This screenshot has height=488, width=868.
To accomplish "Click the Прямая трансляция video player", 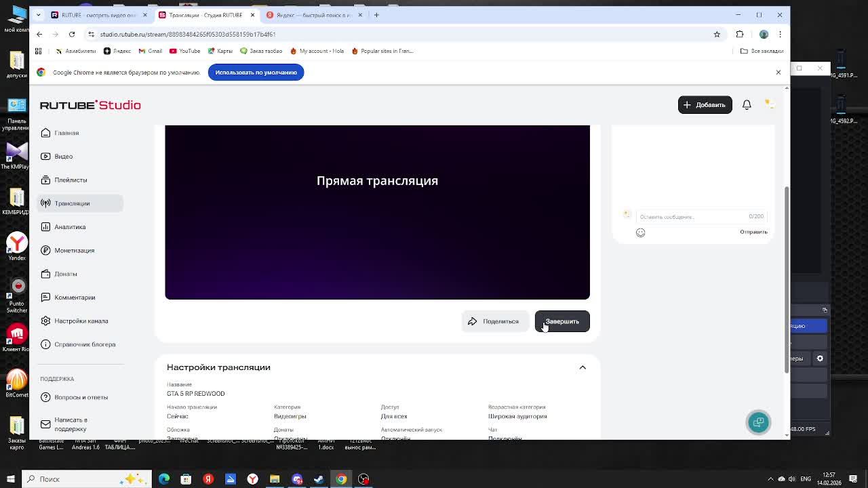I will 377,212.
